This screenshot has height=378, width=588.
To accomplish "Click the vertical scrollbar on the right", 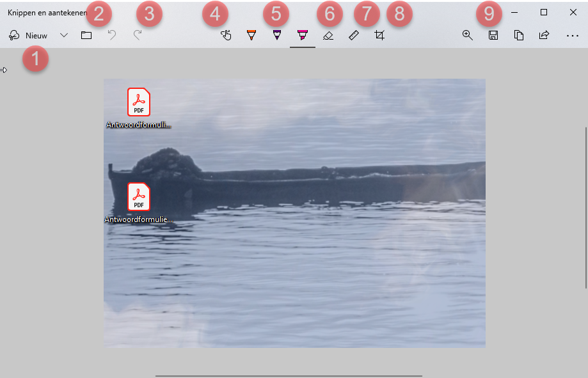I will coord(585,208).
